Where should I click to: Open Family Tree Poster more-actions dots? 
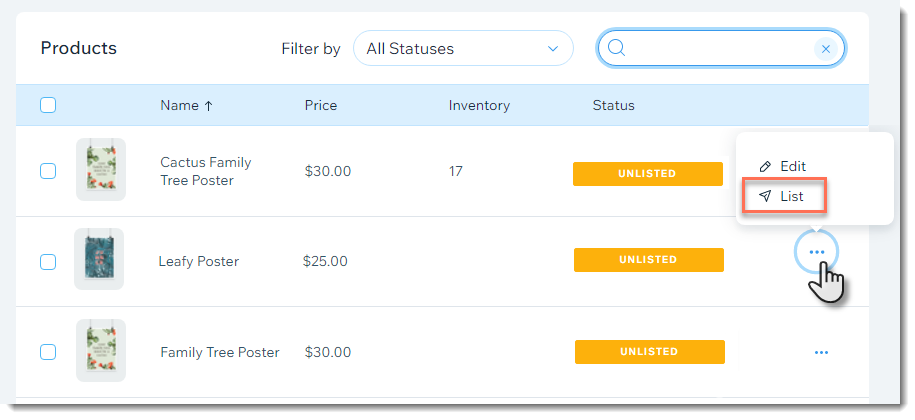821,352
